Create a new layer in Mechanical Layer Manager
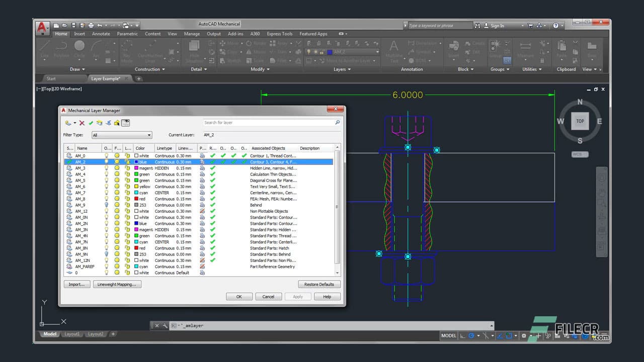 [x=68, y=123]
